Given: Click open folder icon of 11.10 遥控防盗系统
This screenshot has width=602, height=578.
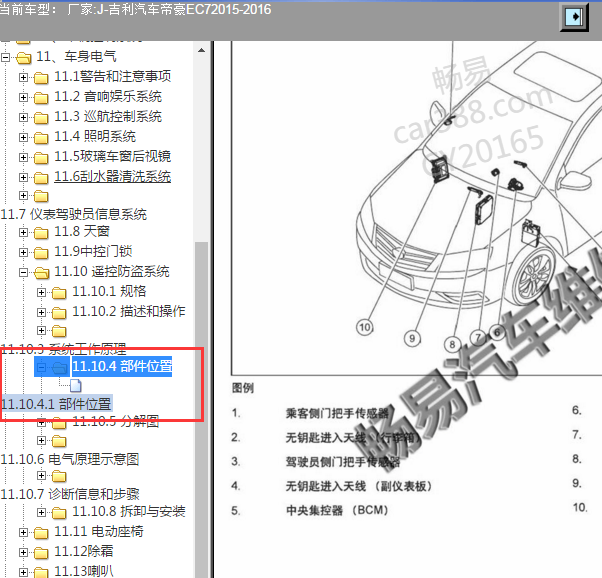Looking at the screenshot, I should (41, 273).
